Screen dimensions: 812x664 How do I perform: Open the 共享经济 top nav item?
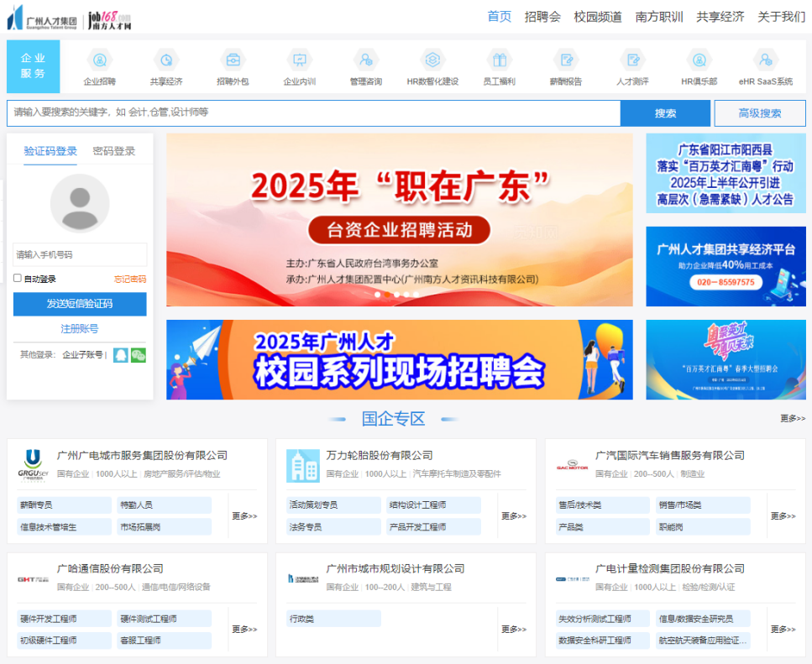tap(720, 17)
